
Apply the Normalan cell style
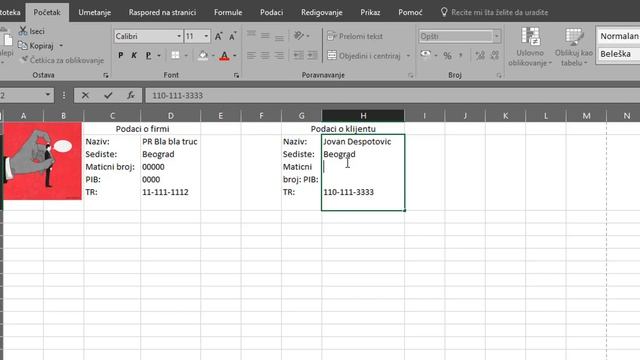618,36
